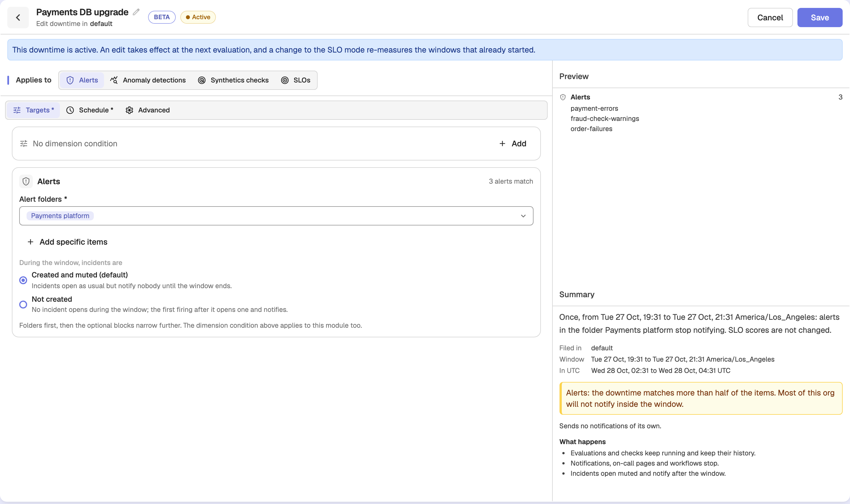This screenshot has width=850, height=504.
Task: Select Created and muted (default) option
Action: pos(23,280)
